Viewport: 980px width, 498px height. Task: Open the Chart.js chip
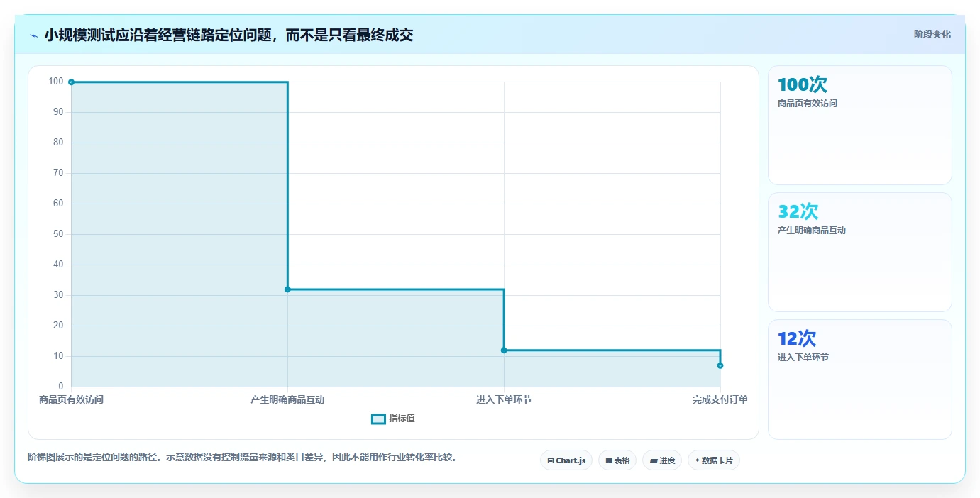coord(566,460)
